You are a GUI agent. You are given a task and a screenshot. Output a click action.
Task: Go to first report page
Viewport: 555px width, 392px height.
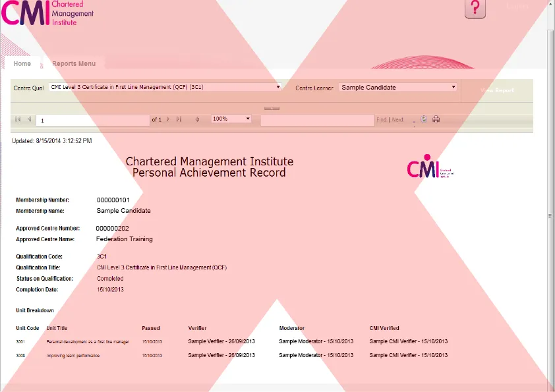[18, 119]
